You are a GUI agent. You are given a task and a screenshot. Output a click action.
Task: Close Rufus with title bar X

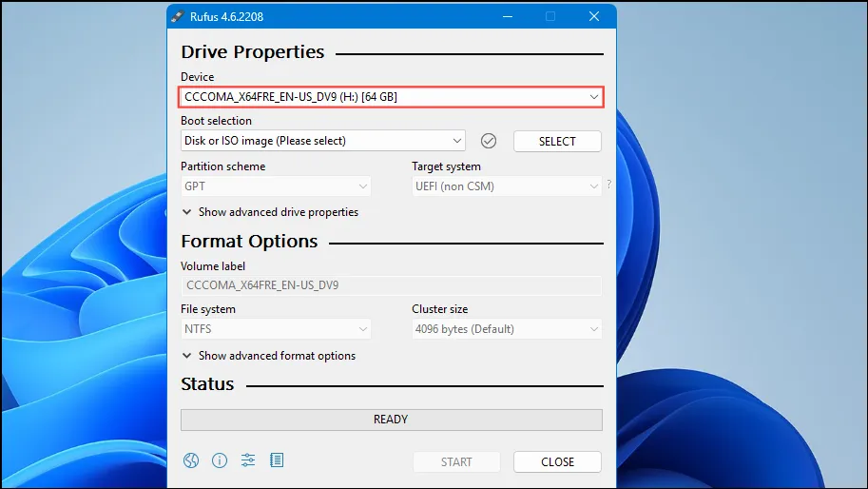[x=594, y=16]
